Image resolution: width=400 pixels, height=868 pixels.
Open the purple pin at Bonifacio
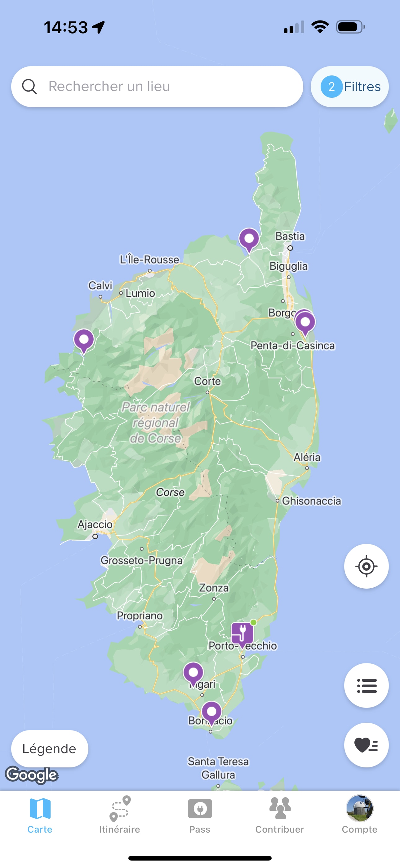pos(211,713)
